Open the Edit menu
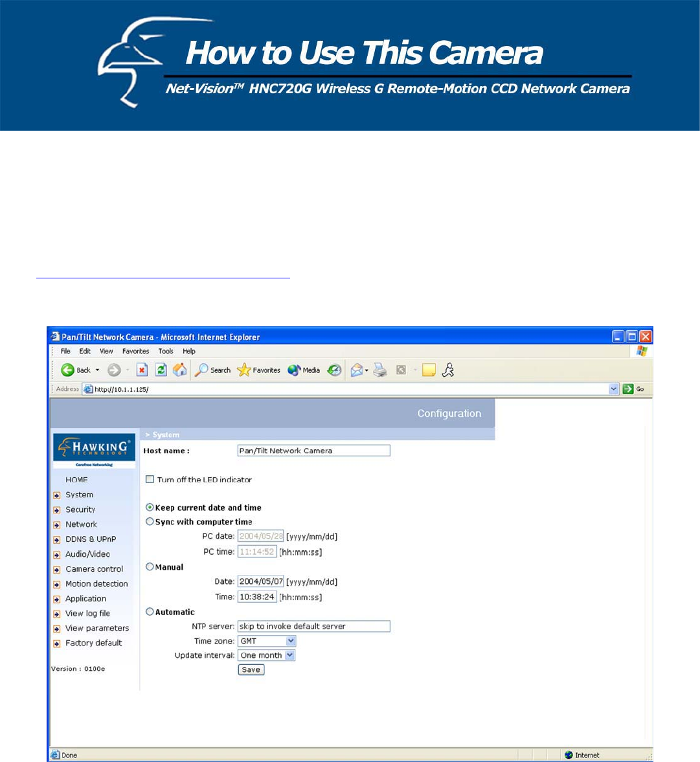The width and height of the screenshot is (700, 762). (x=85, y=351)
